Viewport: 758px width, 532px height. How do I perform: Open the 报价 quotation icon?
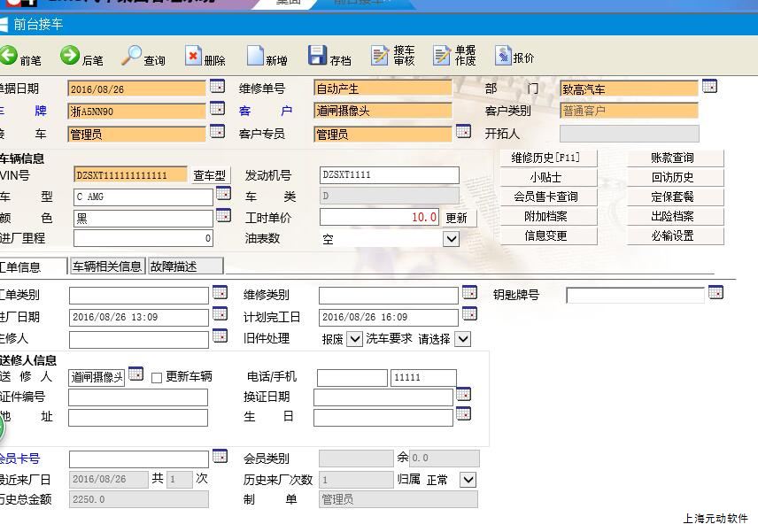(503, 57)
